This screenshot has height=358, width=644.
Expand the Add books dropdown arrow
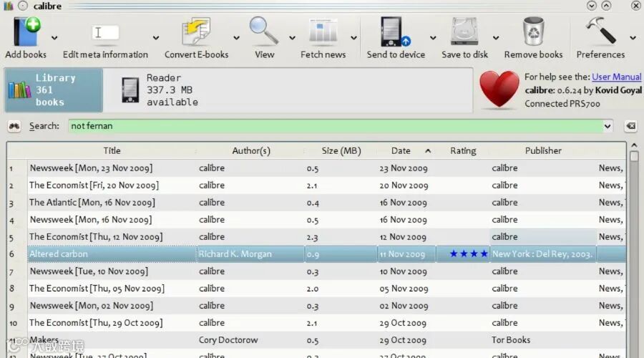[54, 38]
